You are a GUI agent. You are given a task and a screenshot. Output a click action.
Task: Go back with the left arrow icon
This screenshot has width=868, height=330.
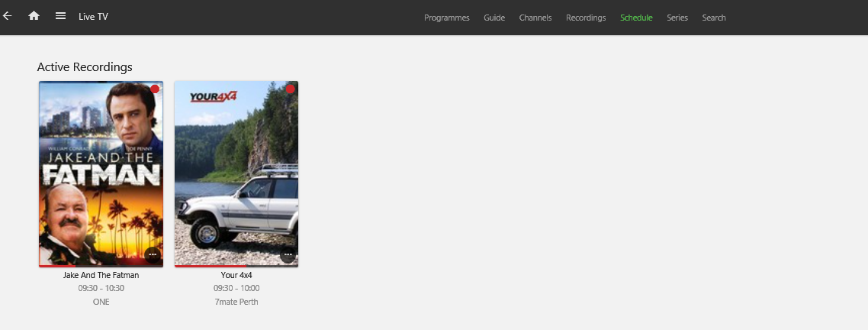click(x=7, y=16)
